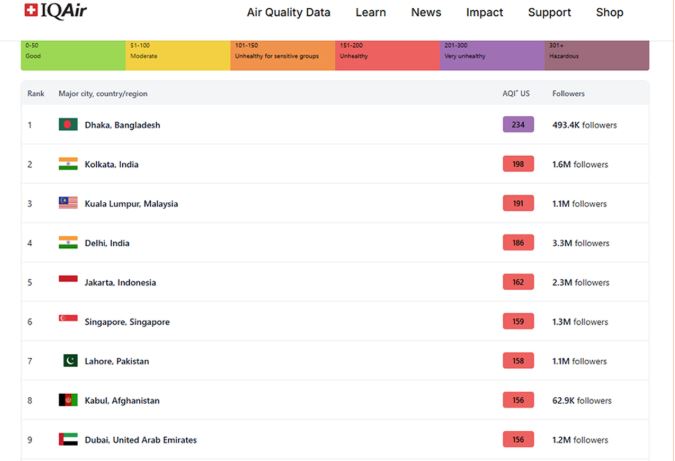Open the Kolkata, India city page

(111, 164)
